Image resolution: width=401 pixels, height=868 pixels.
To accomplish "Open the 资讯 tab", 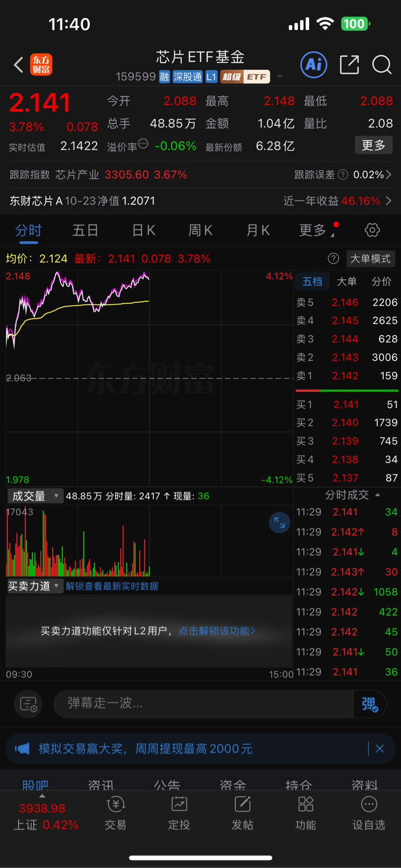I will click(x=101, y=784).
